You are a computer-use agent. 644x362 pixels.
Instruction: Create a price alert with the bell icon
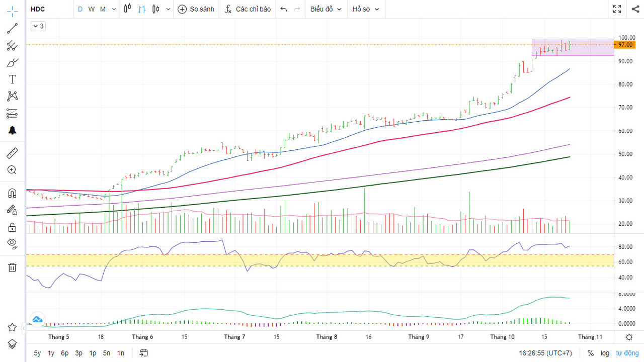pyautogui.click(x=12, y=130)
